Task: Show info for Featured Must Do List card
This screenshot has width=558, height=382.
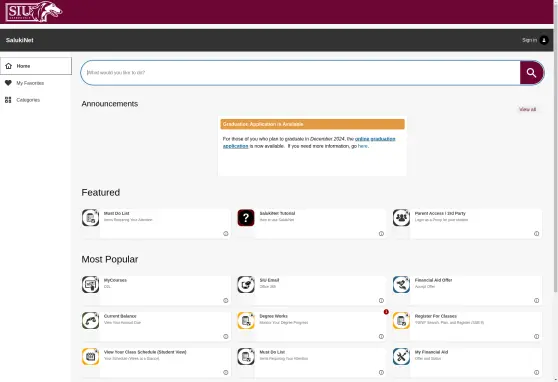Action: [x=226, y=234]
